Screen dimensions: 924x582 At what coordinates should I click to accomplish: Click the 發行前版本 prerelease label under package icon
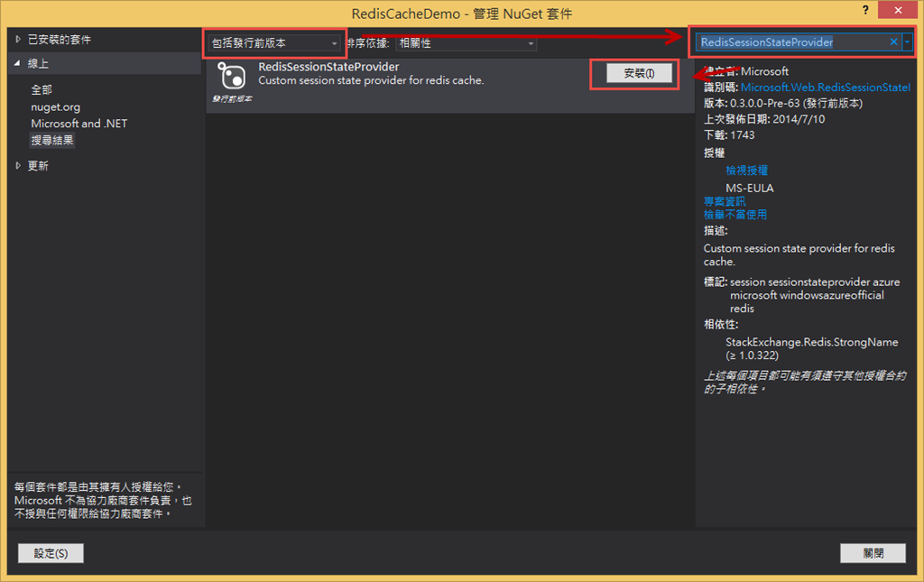(x=232, y=99)
